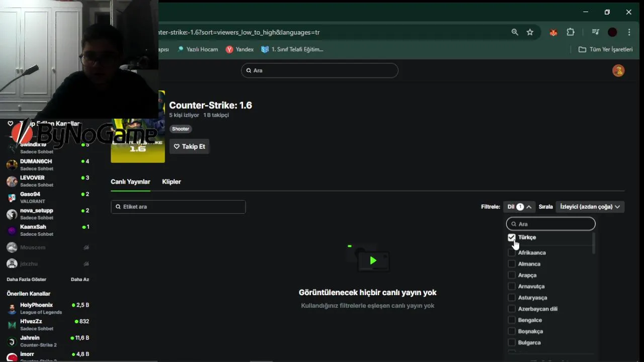Image resolution: width=644 pixels, height=362 pixels.
Task: Bookmark this page with star icon
Action: [x=530, y=32]
